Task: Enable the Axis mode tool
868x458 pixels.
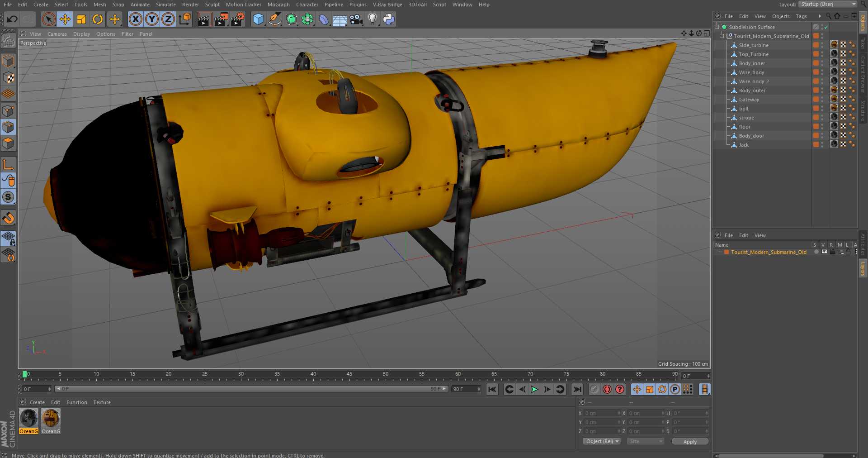Action: [x=8, y=164]
